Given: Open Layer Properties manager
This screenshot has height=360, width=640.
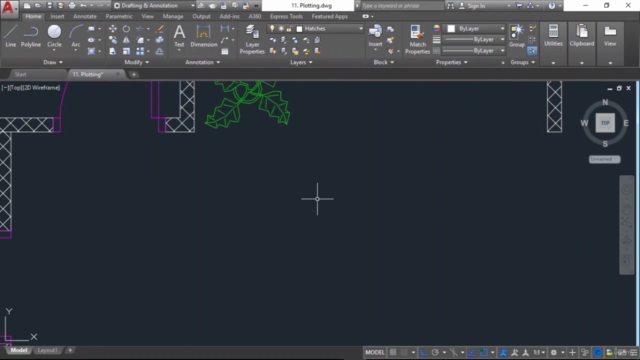Looking at the screenshot, I should pyautogui.click(x=252, y=39).
